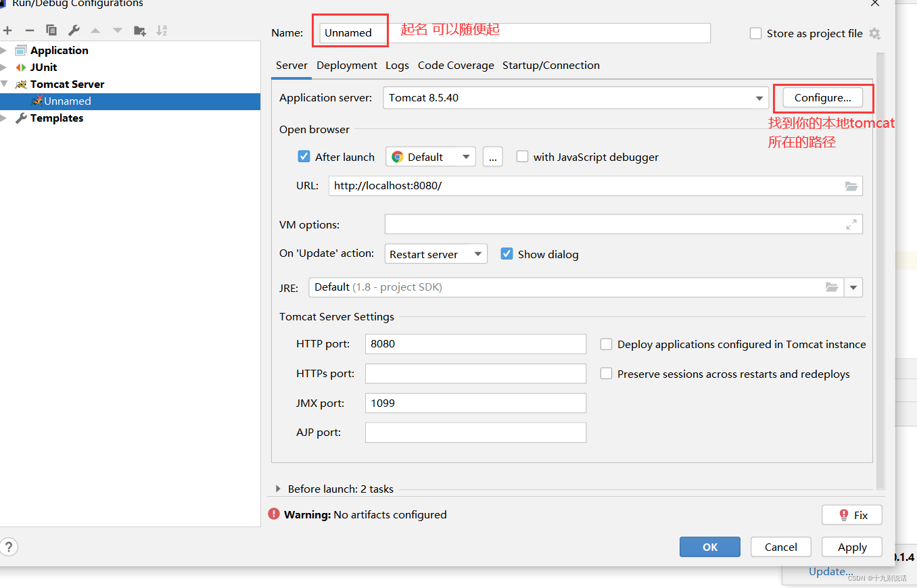This screenshot has width=917, height=588.
Task: Click the three-dots browser settings button
Action: click(x=492, y=157)
